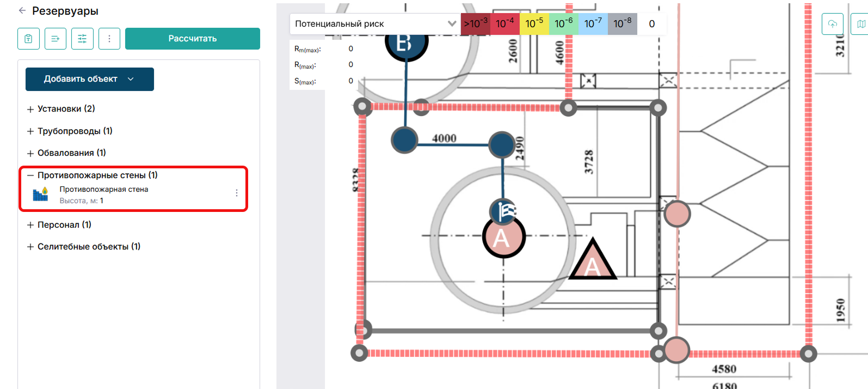The height and width of the screenshot is (389, 868).
Task: Click the cloud upload icon
Action: point(833,24)
